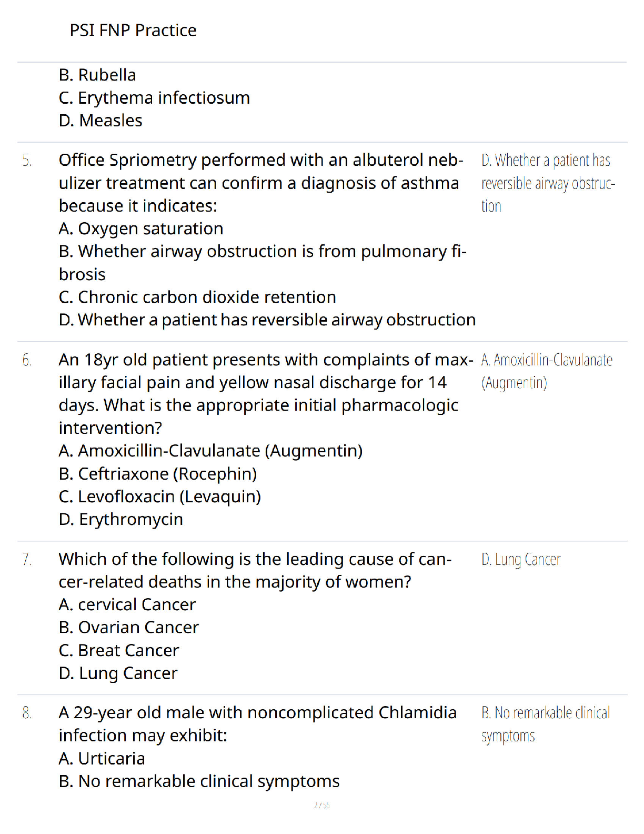This screenshot has width=644, height=834.
Task: Select option A. Urticaria
Action: 102,759
